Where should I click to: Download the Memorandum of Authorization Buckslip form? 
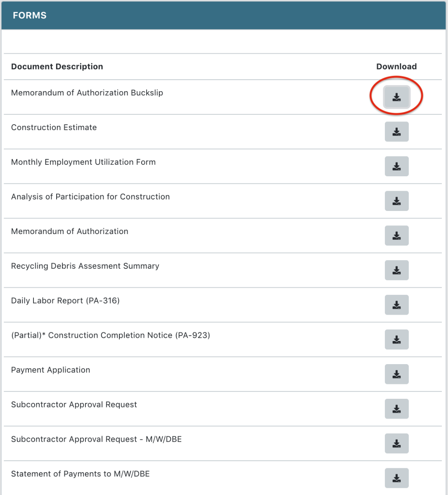click(396, 97)
